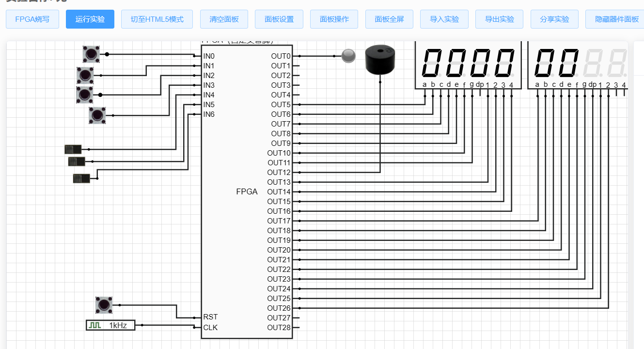
Task: Click the 1kHz frequency text
Action: click(118, 326)
